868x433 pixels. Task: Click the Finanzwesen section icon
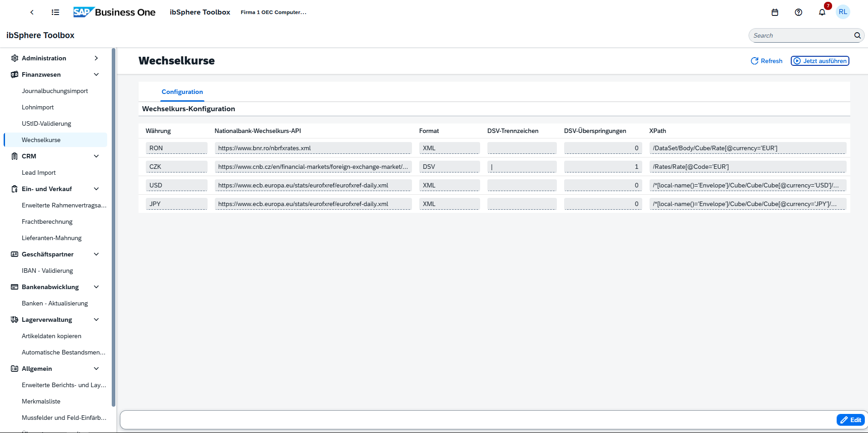tap(15, 74)
